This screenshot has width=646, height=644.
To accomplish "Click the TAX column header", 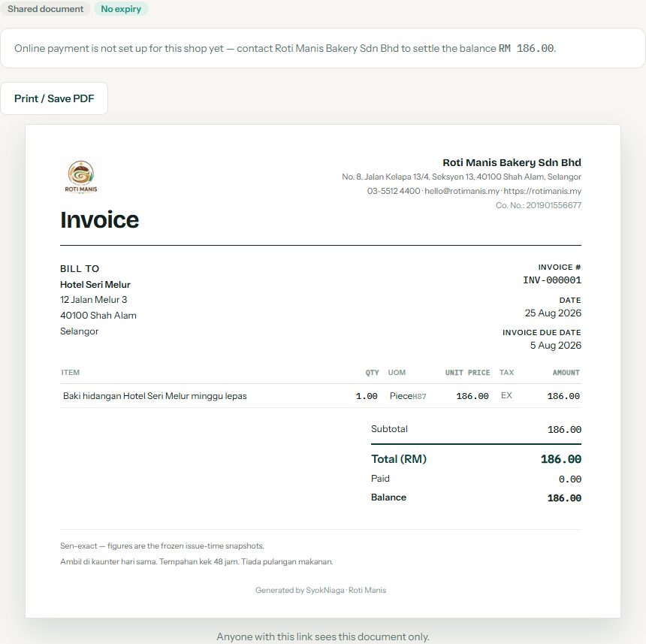I will click(506, 373).
